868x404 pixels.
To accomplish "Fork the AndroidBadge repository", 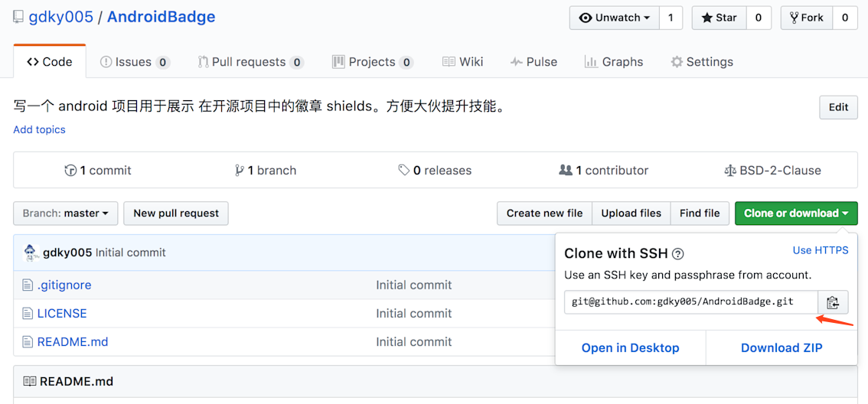I will coord(807,18).
